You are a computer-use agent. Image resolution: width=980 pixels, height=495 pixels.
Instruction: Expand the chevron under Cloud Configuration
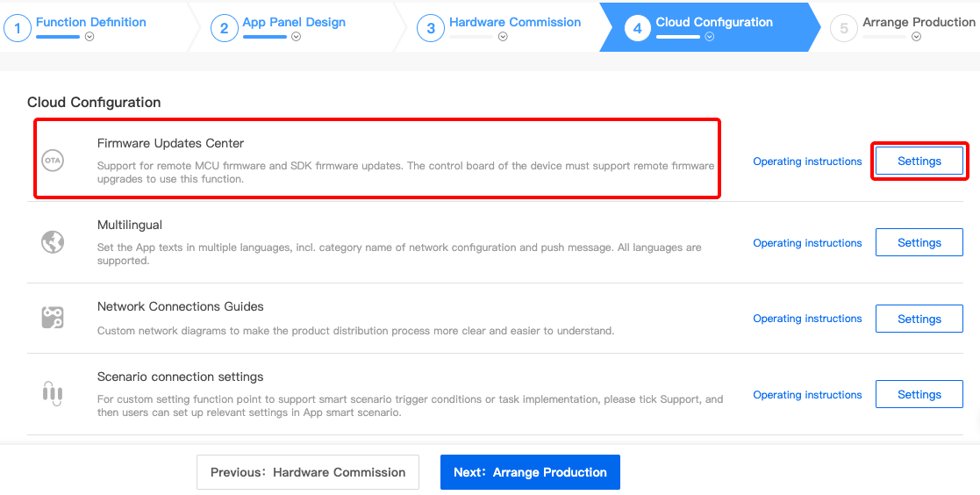pyautogui.click(x=710, y=37)
